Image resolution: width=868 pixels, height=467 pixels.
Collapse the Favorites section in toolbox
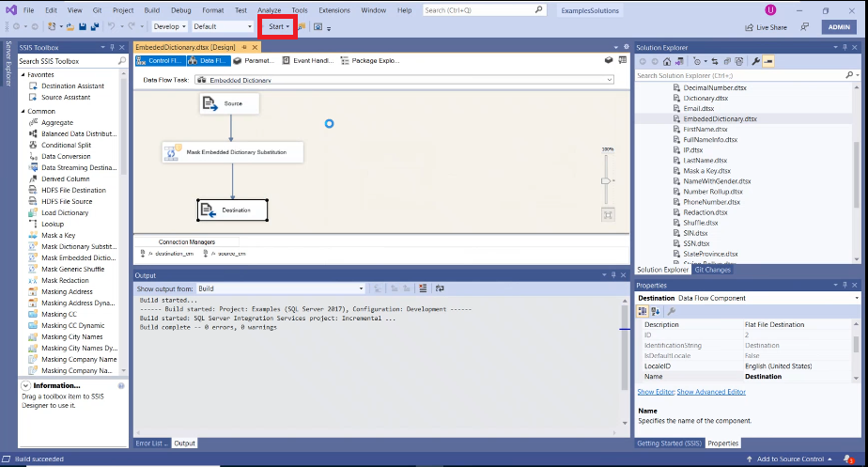click(x=23, y=75)
